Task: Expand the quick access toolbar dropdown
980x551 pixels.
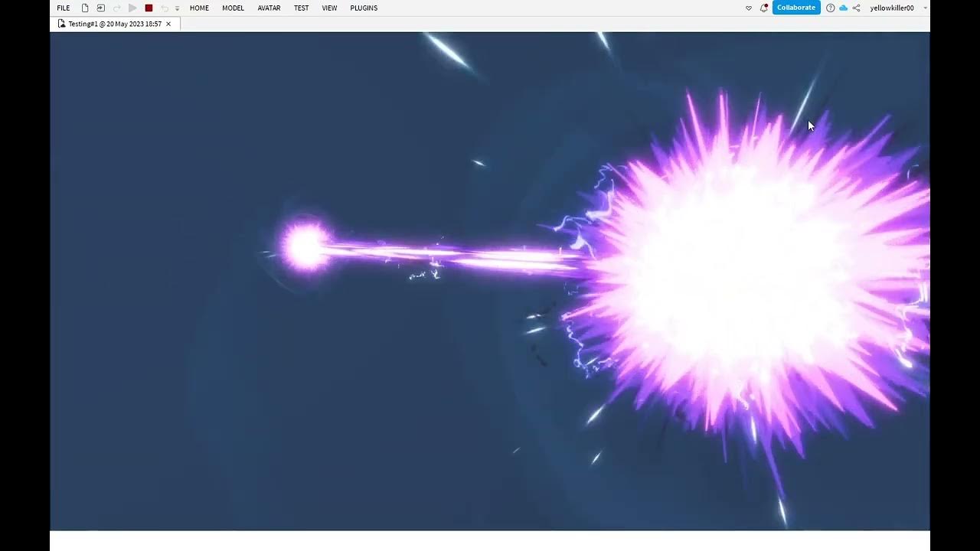Action: [x=177, y=8]
